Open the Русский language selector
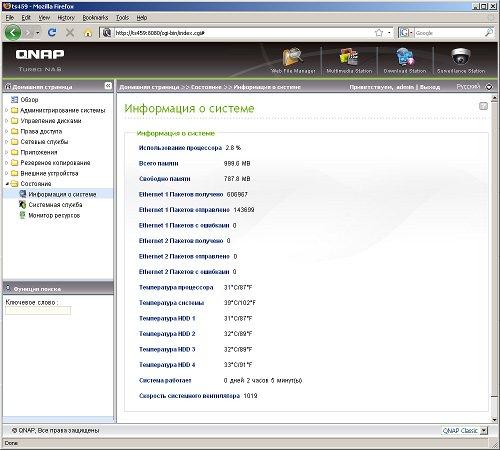This screenshot has width=500, height=450. point(474,87)
